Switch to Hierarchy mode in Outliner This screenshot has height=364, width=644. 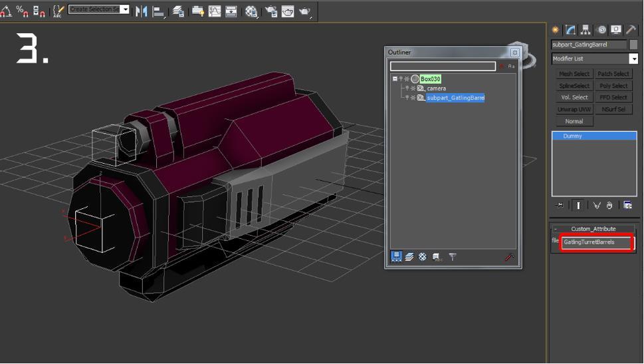click(396, 257)
